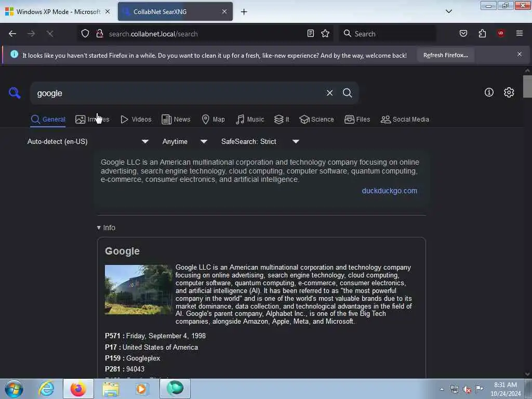Open Windows Explorer folder taskbar icon

111,389
